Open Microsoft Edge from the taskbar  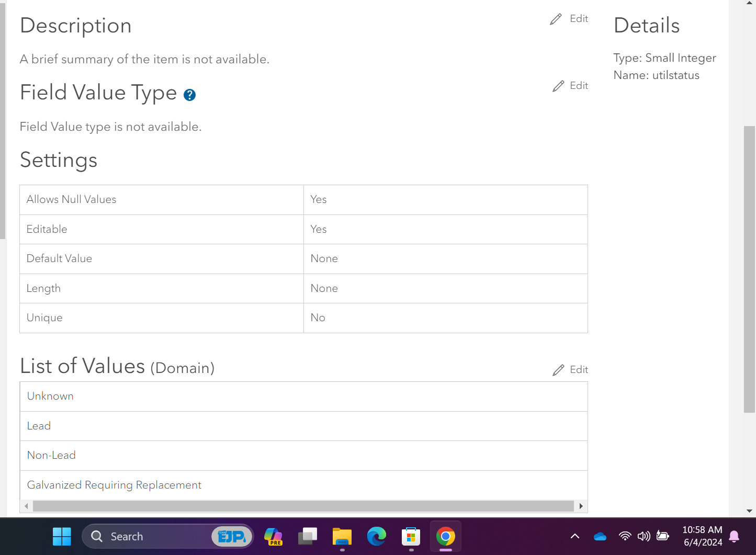376,536
